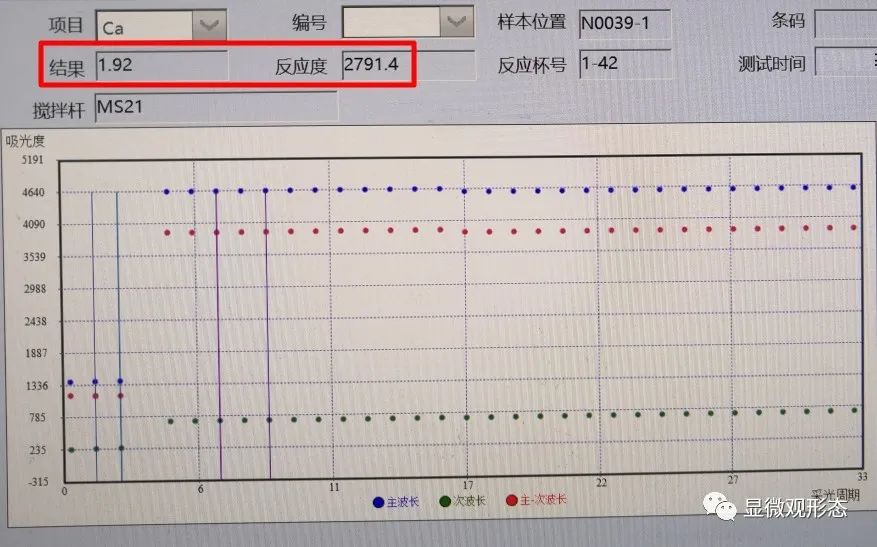Viewport: 877px width, 547px height.
Task: Click the 采光周期 axis label
Action: [x=835, y=495]
